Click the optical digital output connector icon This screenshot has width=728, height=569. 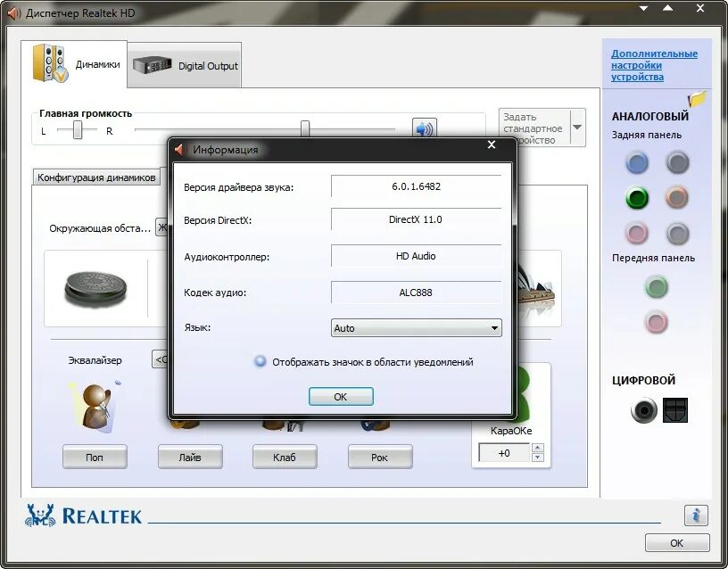675,410
